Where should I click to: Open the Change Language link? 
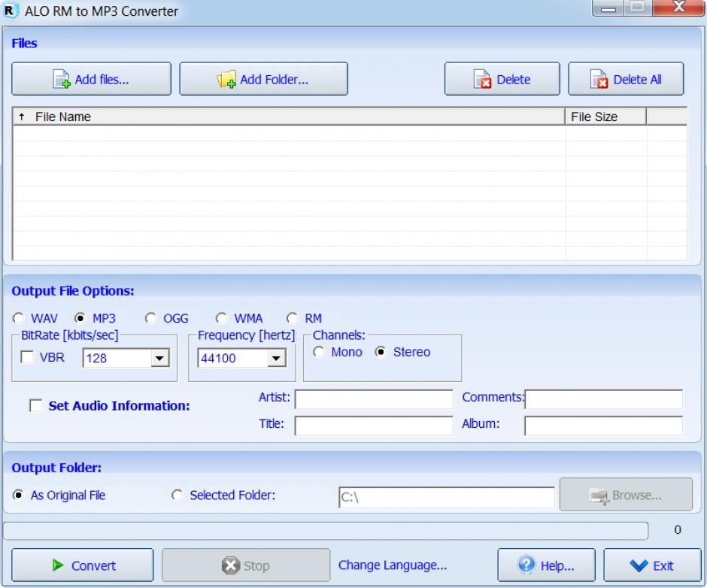(393, 565)
